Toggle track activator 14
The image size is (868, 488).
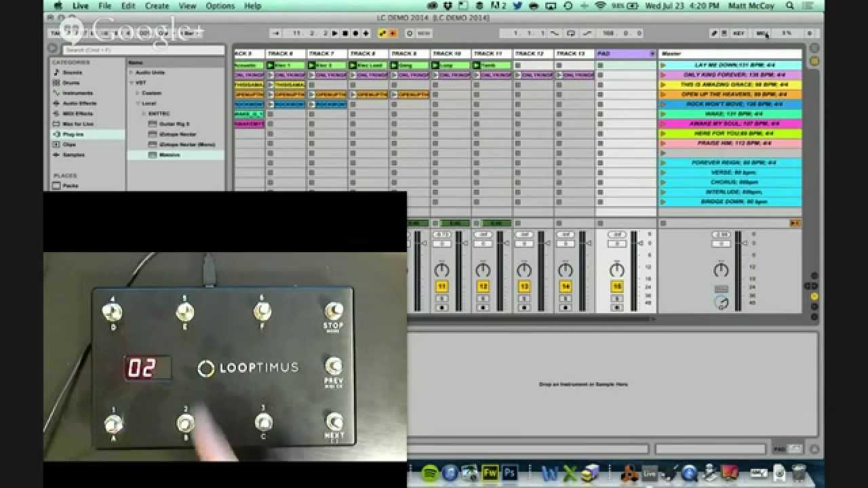[566, 287]
